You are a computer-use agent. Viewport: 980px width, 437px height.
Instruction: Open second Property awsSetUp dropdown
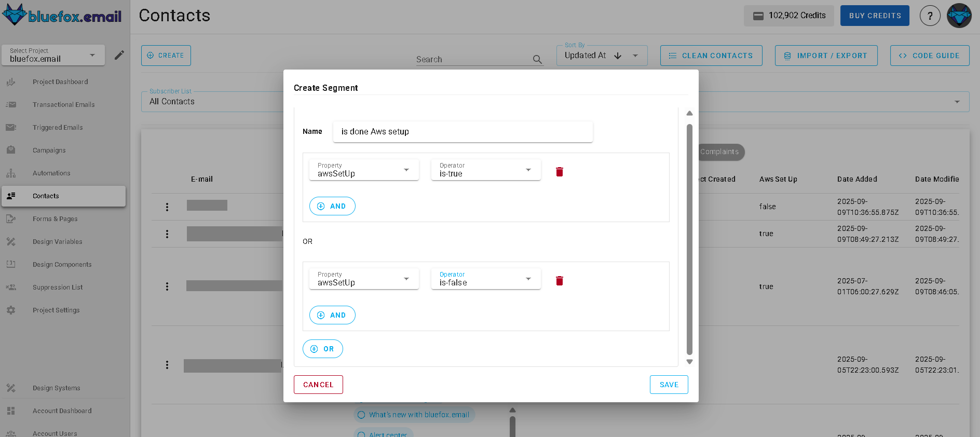364,279
